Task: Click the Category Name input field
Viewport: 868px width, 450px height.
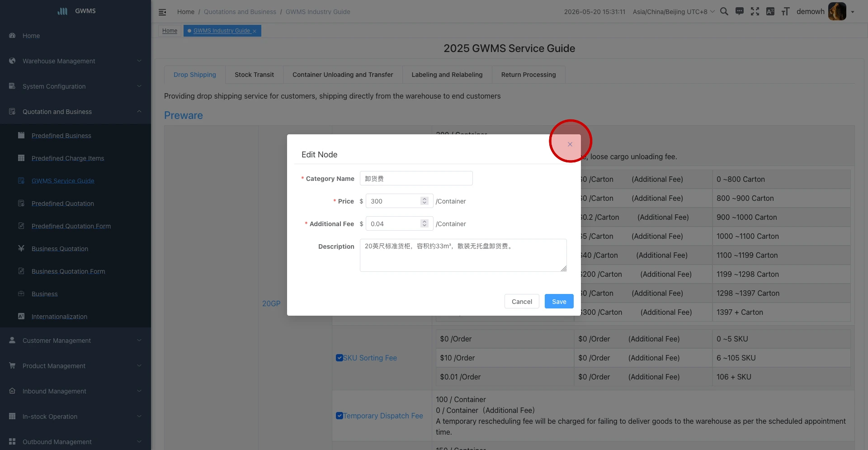Action: point(416,178)
